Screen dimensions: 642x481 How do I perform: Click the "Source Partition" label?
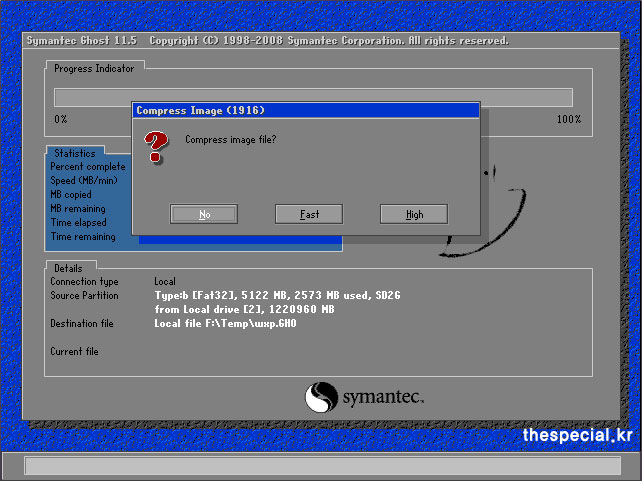(x=84, y=296)
